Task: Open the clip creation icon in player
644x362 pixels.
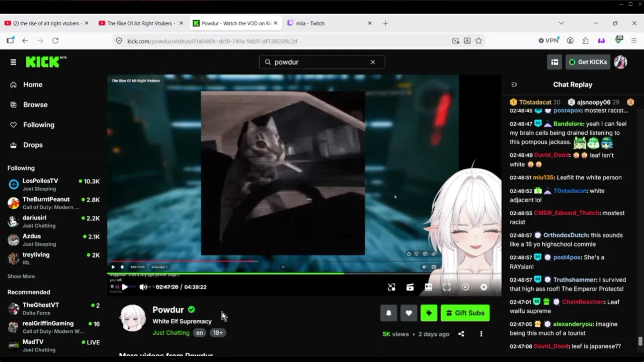Action: click(x=410, y=287)
